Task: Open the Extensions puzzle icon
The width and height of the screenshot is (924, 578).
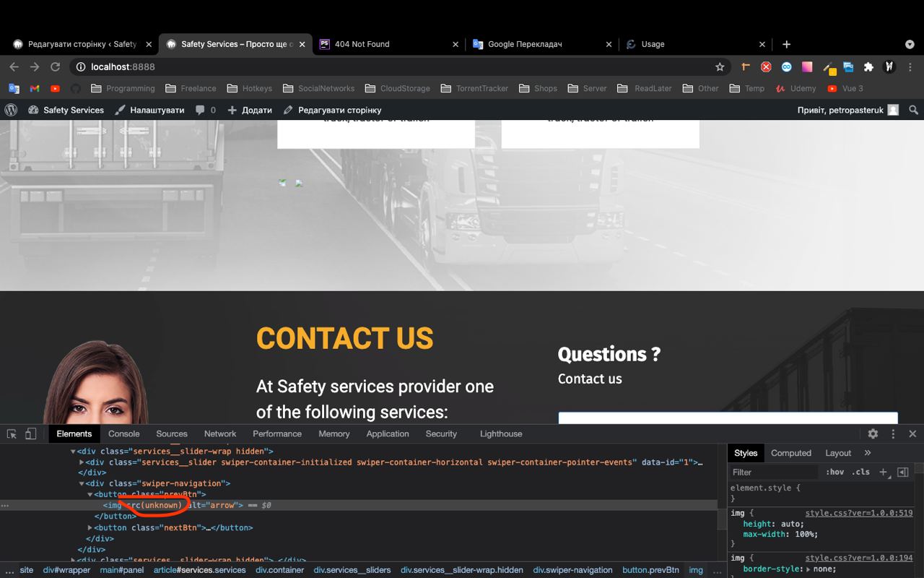Action: pos(869,66)
